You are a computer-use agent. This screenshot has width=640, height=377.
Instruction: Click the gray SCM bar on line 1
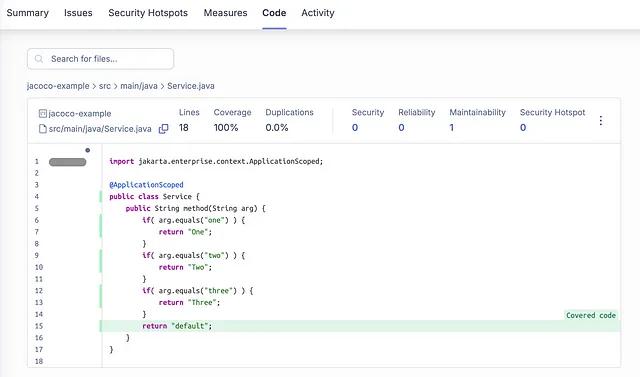67,162
